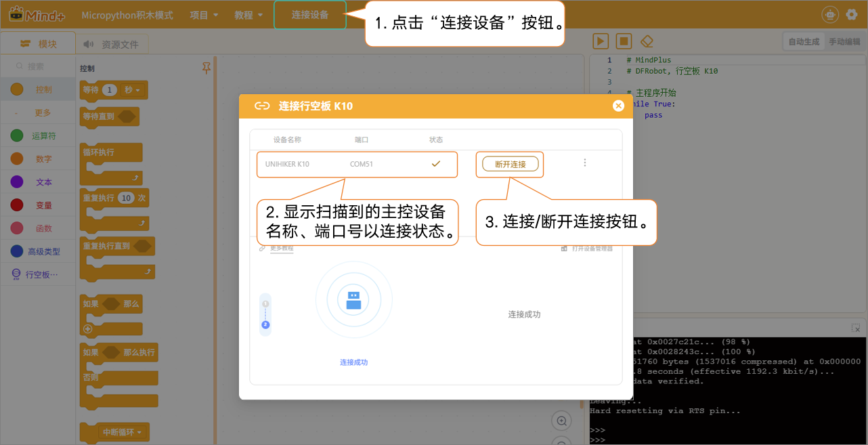Image resolution: width=868 pixels, height=445 pixels.
Task: Switch code mode to 自动生成
Action: 804,42
